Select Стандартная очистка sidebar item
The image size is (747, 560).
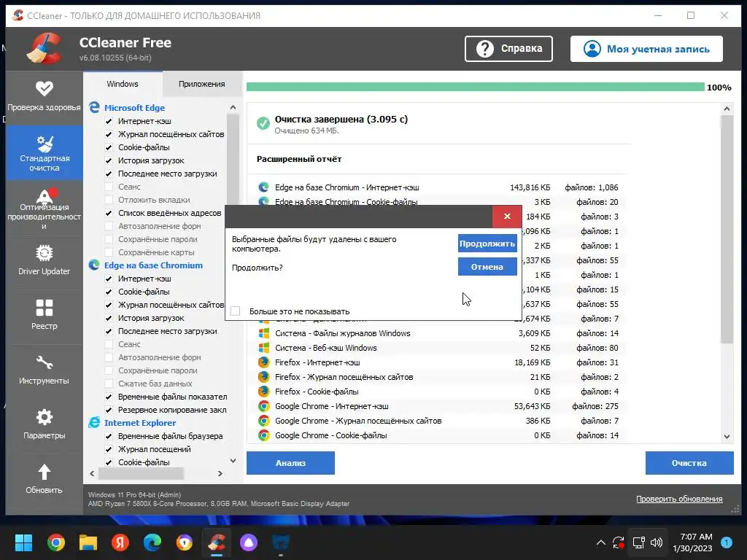[x=44, y=152]
